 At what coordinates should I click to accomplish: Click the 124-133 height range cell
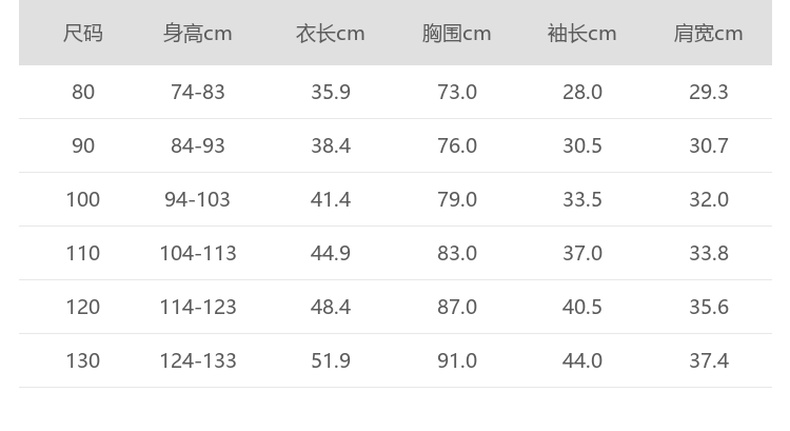pyautogui.click(x=198, y=360)
